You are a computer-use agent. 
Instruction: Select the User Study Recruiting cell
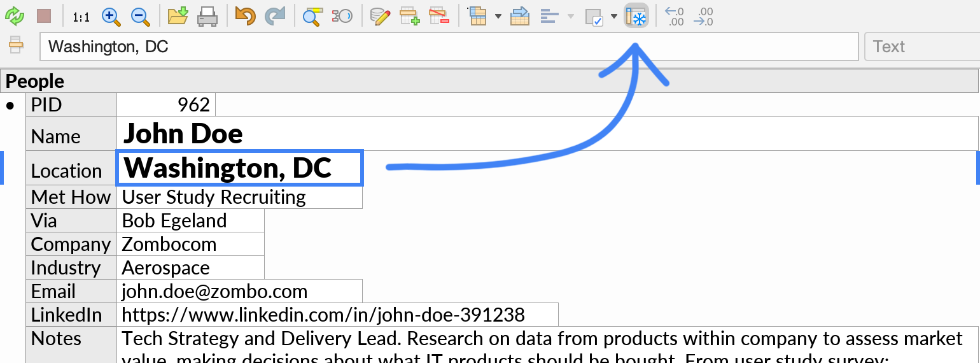239,197
